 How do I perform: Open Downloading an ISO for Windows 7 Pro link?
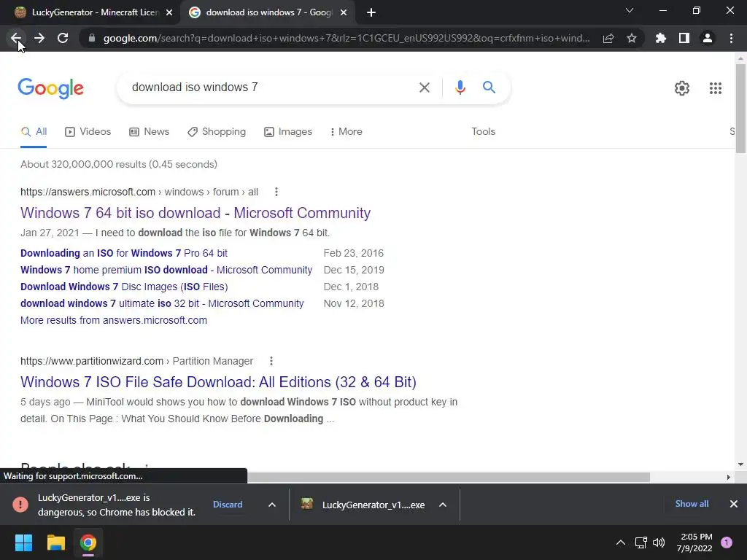(124, 253)
